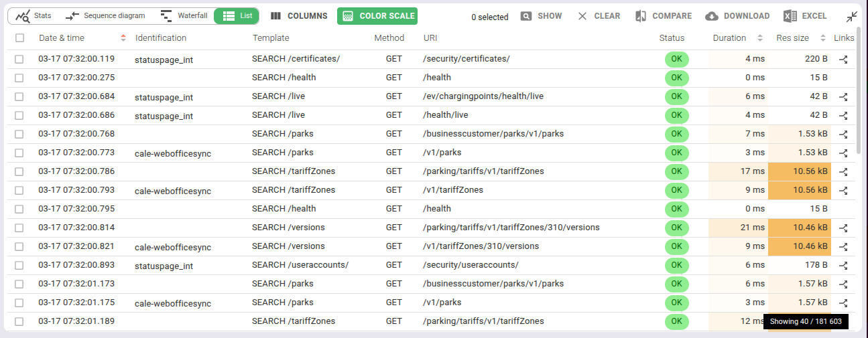868x338 pixels.
Task: Toggle the select-all checkbox in header
Action: (x=19, y=39)
